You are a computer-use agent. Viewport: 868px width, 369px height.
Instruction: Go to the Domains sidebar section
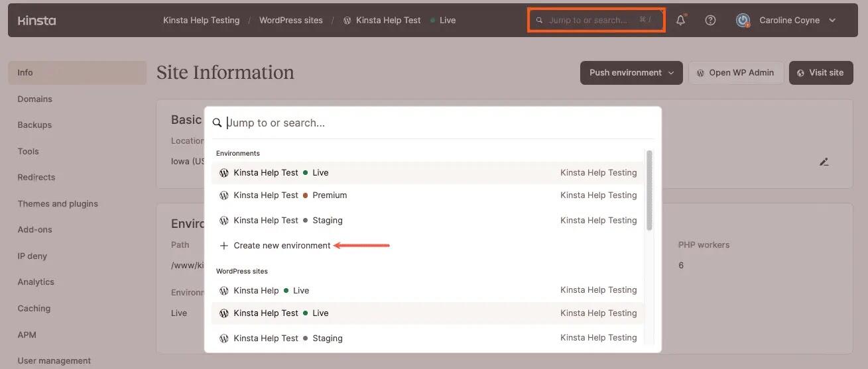point(34,99)
